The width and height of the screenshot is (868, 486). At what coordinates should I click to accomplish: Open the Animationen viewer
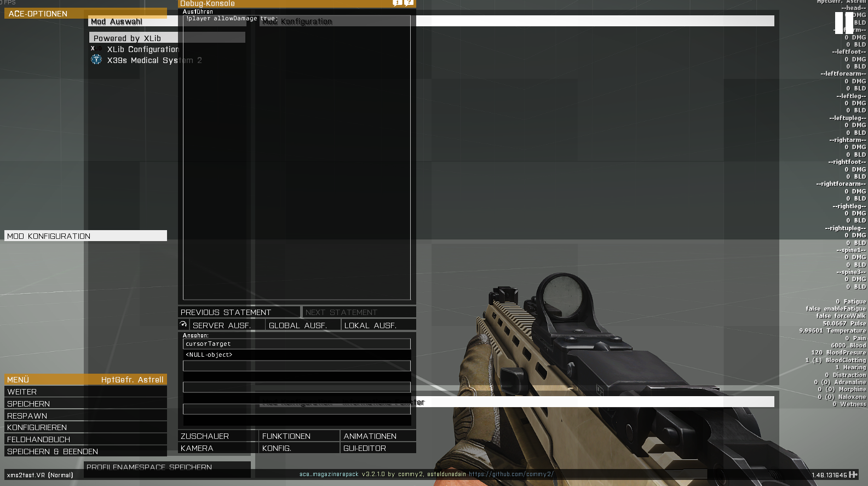tap(378, 436)
